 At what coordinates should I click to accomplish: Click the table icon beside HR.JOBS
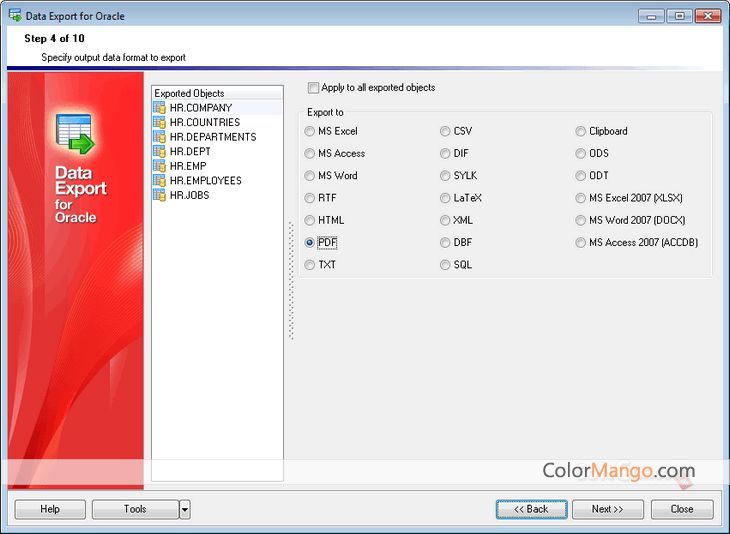159,195
